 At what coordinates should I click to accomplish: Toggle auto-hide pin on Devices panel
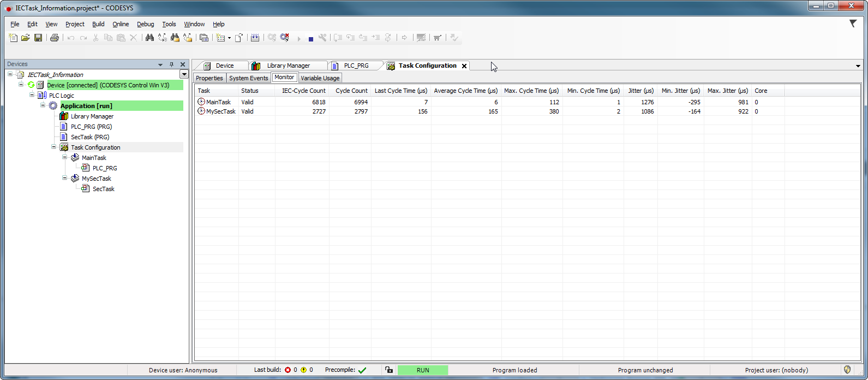coord(171,64)
